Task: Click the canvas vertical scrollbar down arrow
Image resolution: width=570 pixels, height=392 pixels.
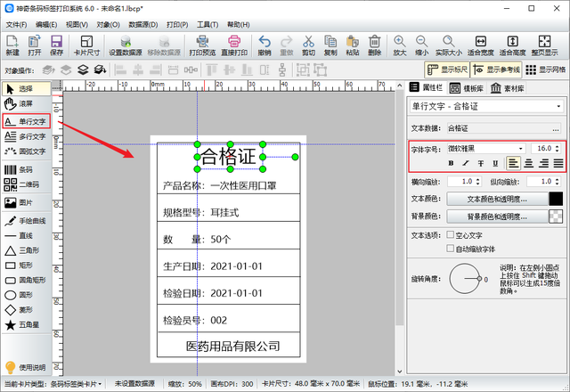Action: [400, 372]
